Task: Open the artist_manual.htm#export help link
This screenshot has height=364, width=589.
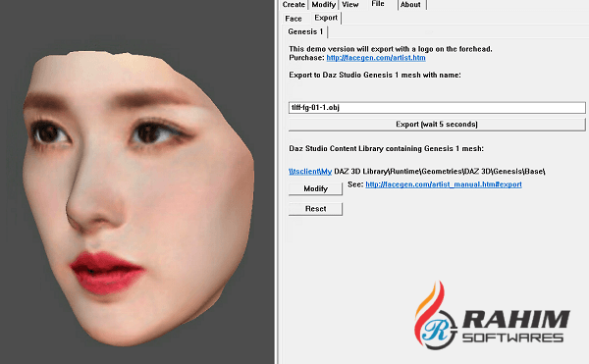Action: click(x=444, y=184)
